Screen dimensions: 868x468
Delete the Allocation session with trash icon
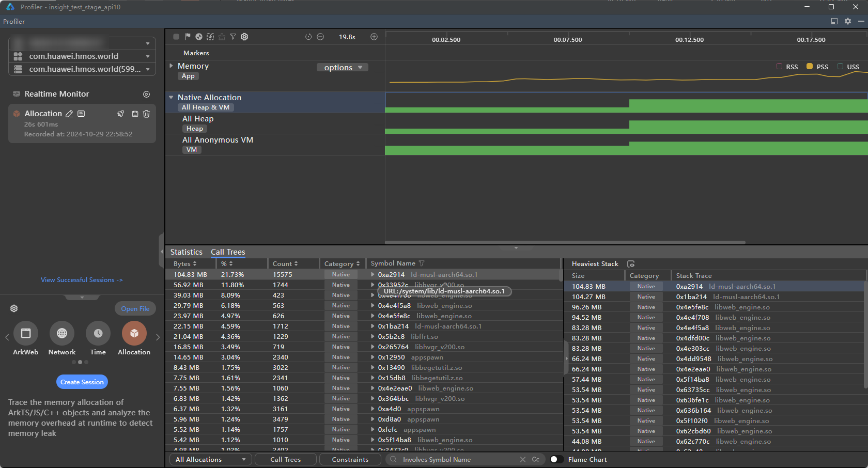click(x=147, y=114)
